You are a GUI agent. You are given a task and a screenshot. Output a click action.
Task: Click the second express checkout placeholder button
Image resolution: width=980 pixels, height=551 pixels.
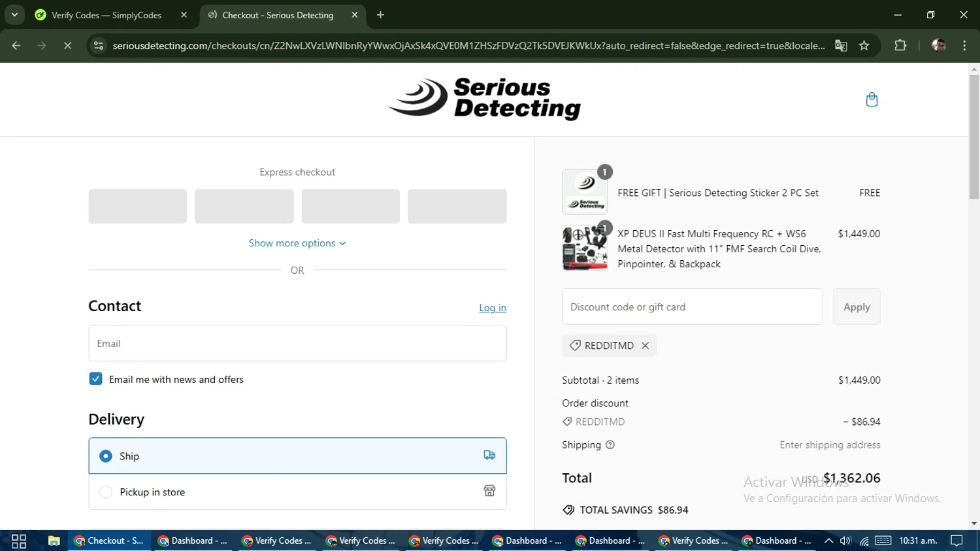[x=244, y=207]
